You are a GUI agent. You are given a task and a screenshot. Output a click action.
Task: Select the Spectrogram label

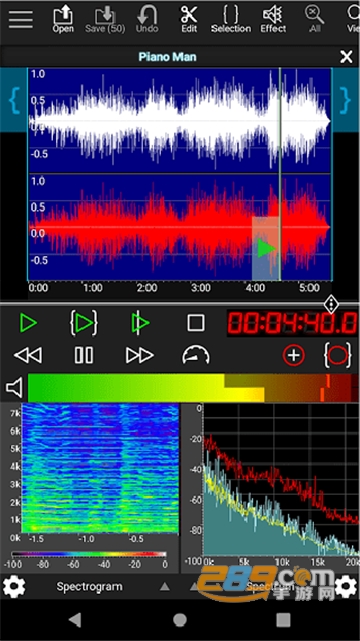click(89, 587)
